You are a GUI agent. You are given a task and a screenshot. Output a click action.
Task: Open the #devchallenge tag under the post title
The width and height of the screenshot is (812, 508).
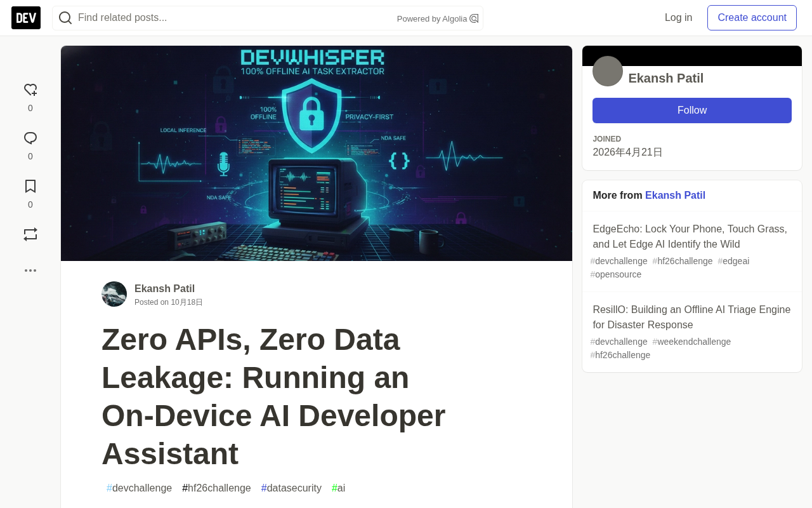pyautogui.click(x=139, y=488)
